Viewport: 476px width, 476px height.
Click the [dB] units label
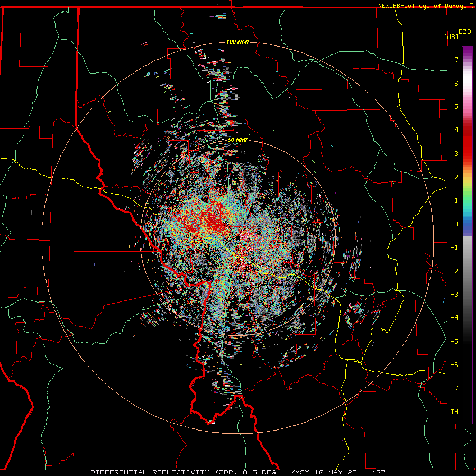coord(451,36)
